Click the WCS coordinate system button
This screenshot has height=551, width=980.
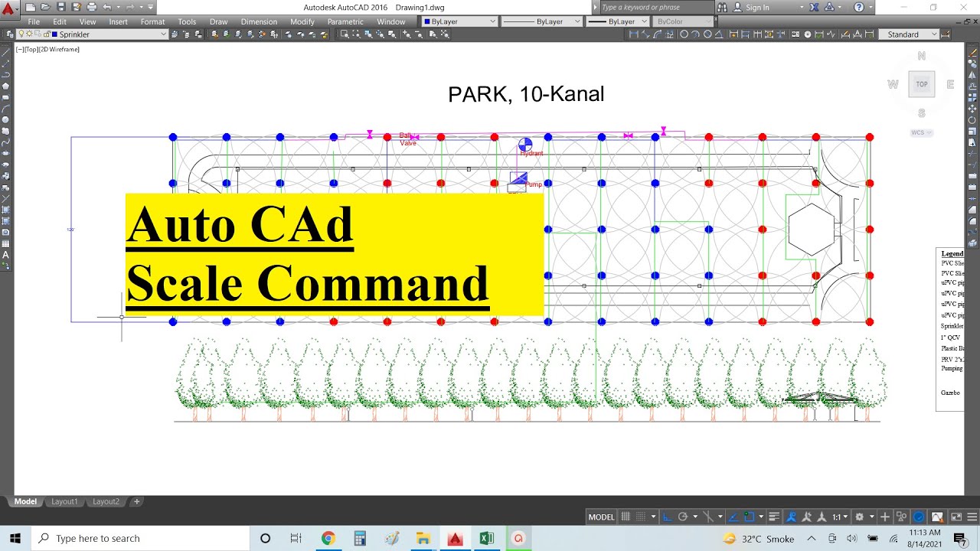(x=921, y=132)
